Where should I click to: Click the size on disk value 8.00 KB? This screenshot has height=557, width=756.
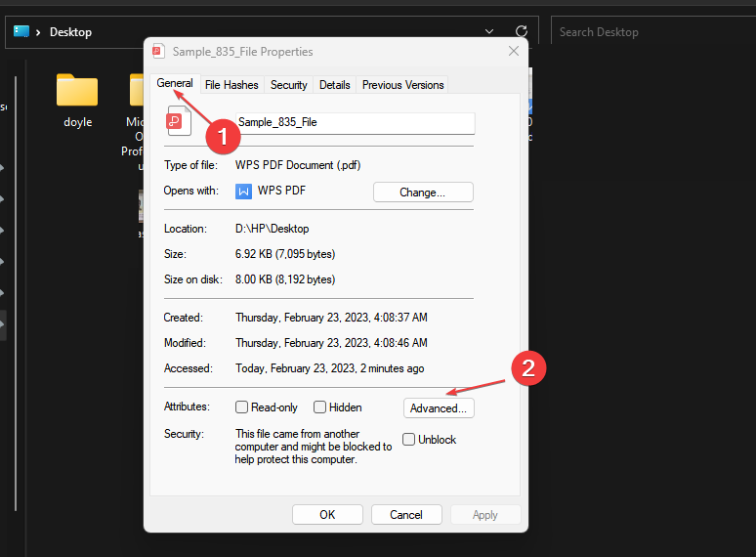[285, 279]
